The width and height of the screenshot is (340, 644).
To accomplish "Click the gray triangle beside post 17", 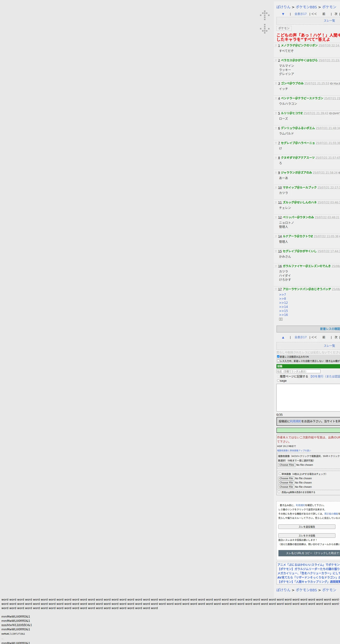I will [276, 289].
